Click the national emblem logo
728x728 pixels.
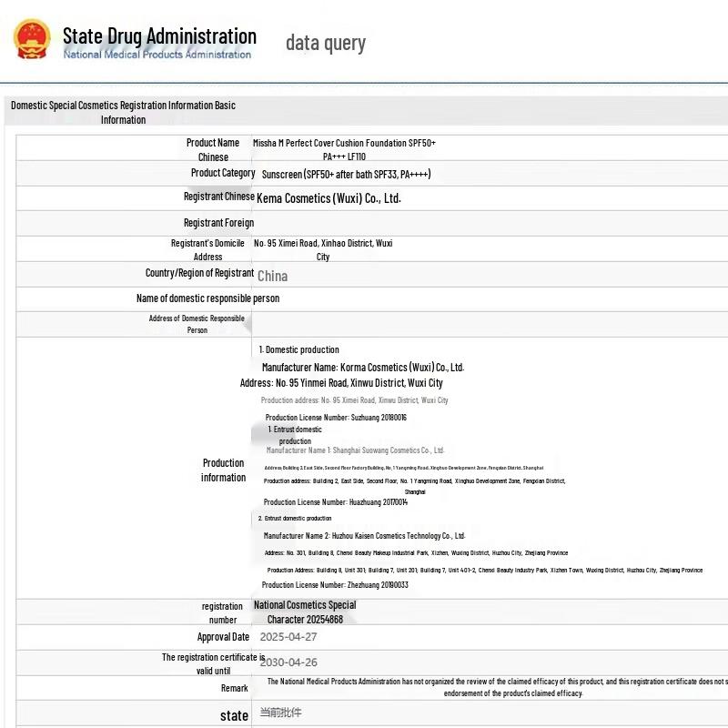(x=32, y=39)
